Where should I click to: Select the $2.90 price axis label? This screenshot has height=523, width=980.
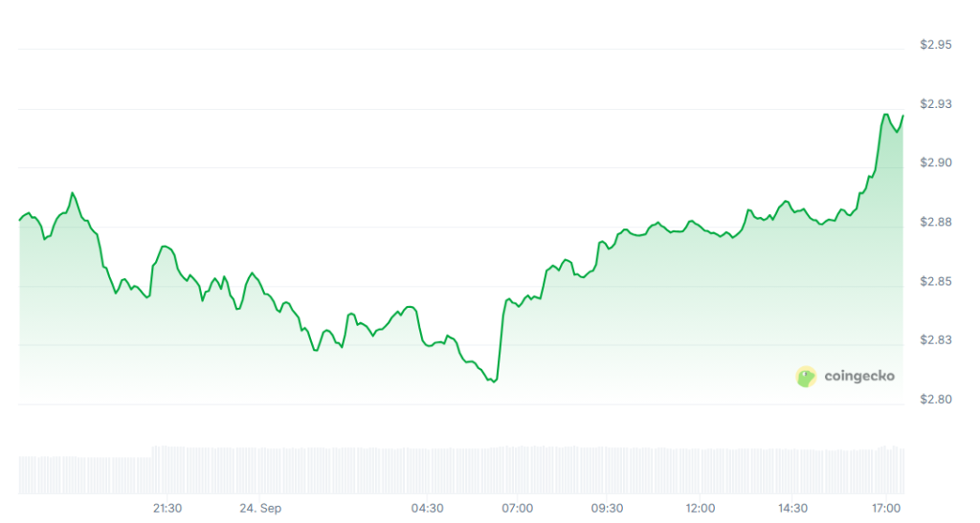point(936,163)
